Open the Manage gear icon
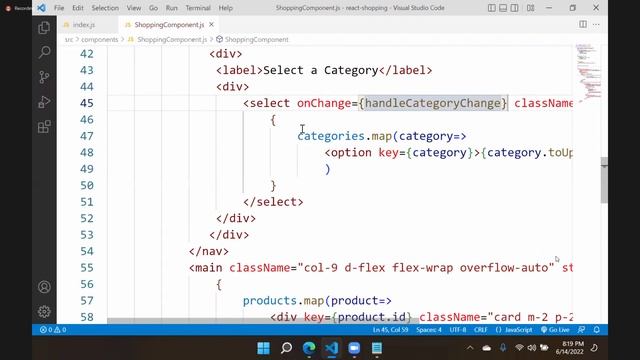Viewport: 640px width, 360px height. (x=44, y=311)
